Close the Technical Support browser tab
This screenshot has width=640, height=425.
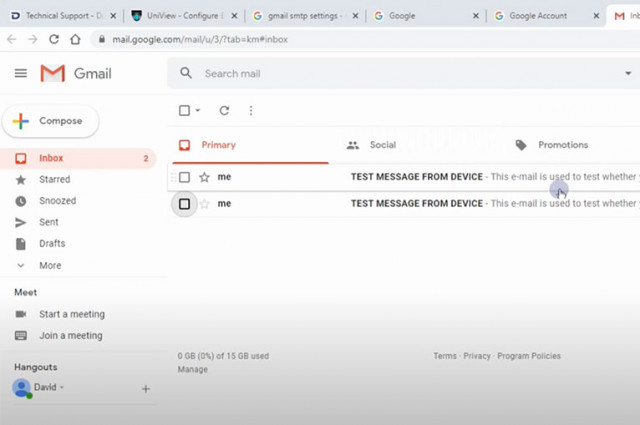tap(113, 16)
